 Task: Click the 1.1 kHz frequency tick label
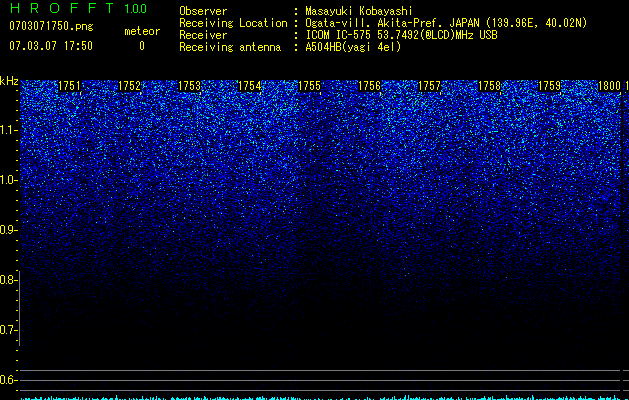(8, 130)
